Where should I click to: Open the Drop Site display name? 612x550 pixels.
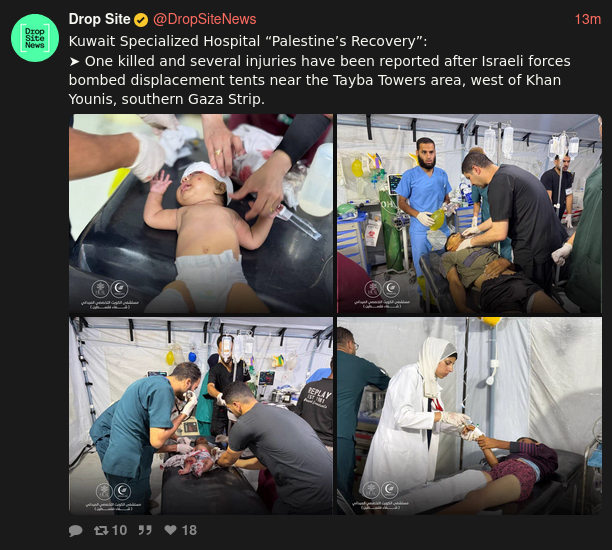(x=100, y=19)
